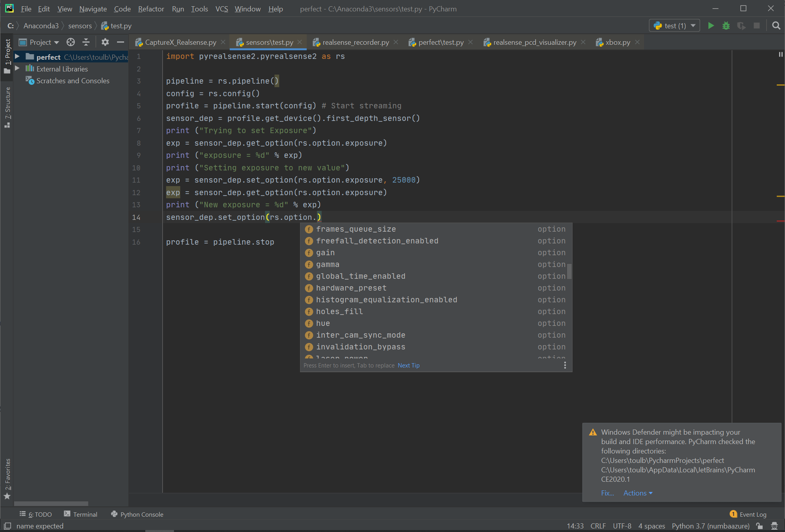Open the Python Console tool window
The image size is (785, 532).
coord(141,514)
